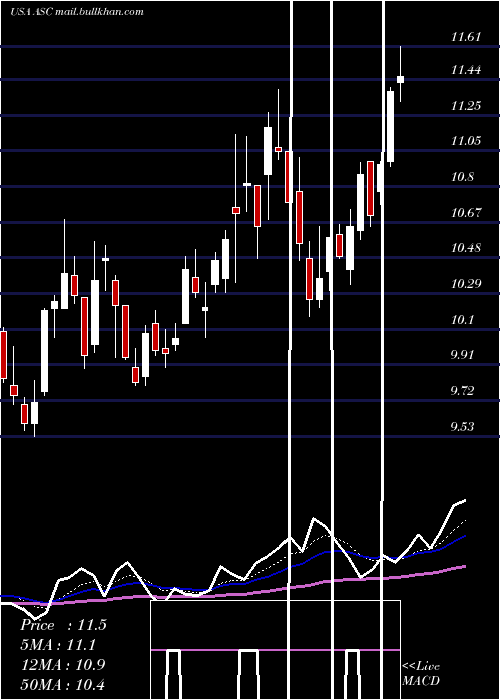
Task: Click the '12MA : 10.9' readout
Action: coord(63,664)
